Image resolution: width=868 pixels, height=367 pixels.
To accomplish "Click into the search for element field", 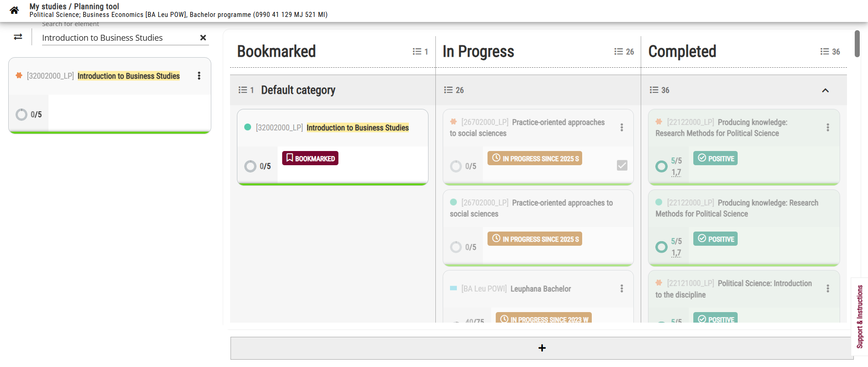I will 120,38.
